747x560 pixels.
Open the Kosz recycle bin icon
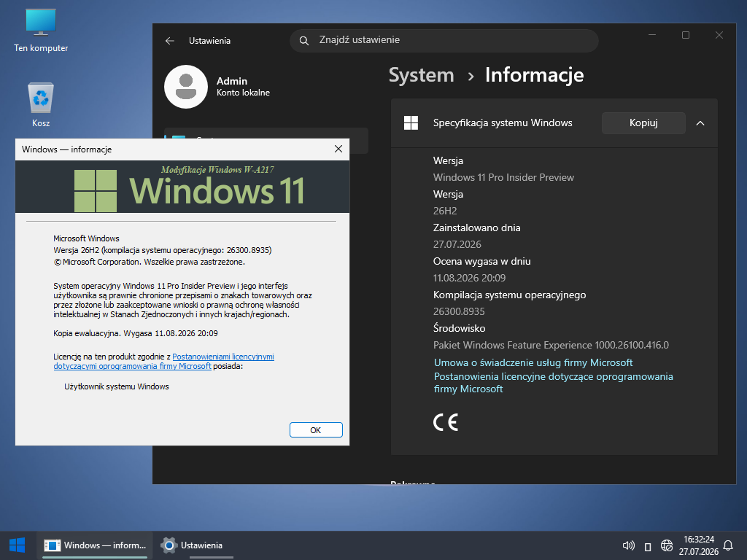(41, 105)
